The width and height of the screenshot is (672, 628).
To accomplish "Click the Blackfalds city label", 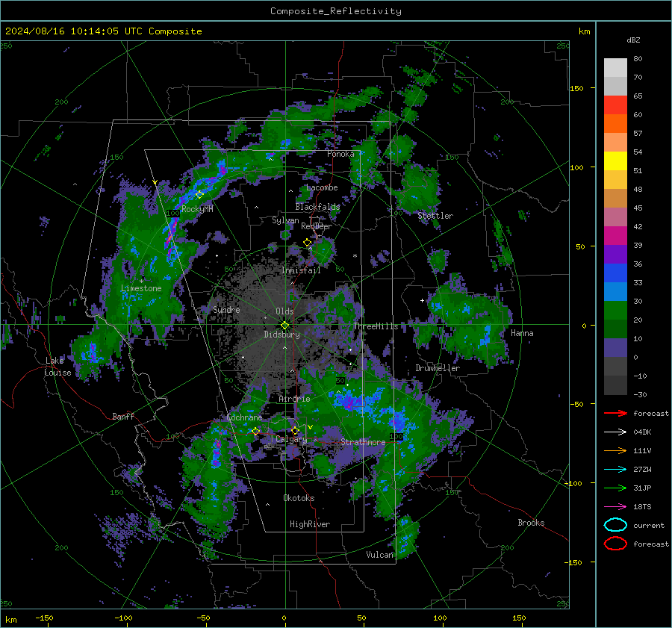I will [317, 207].
